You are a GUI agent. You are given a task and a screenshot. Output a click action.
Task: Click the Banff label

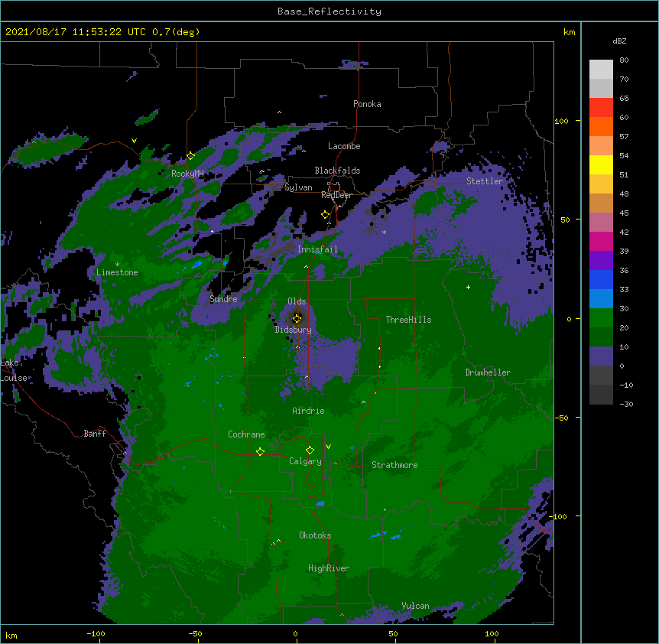pyautogui.click(x=95, y=434)
